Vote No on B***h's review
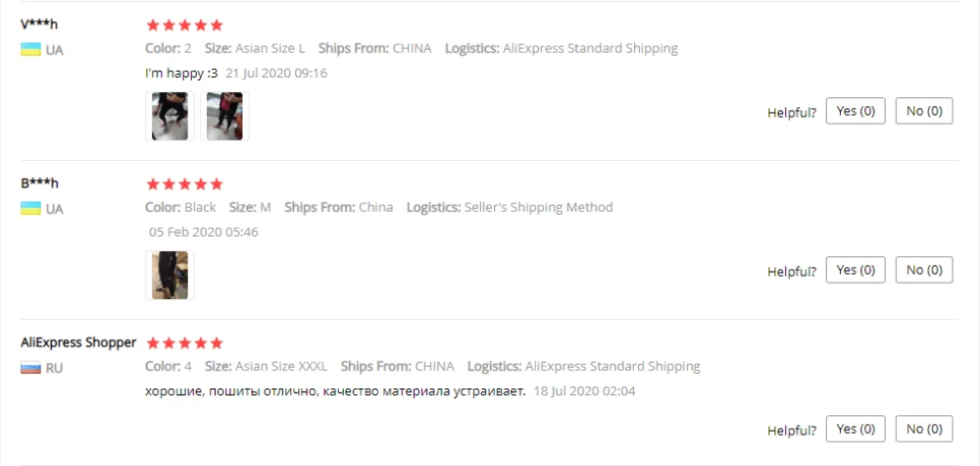The width and height of the screenshot is (980, 466). tap(924, 270)
